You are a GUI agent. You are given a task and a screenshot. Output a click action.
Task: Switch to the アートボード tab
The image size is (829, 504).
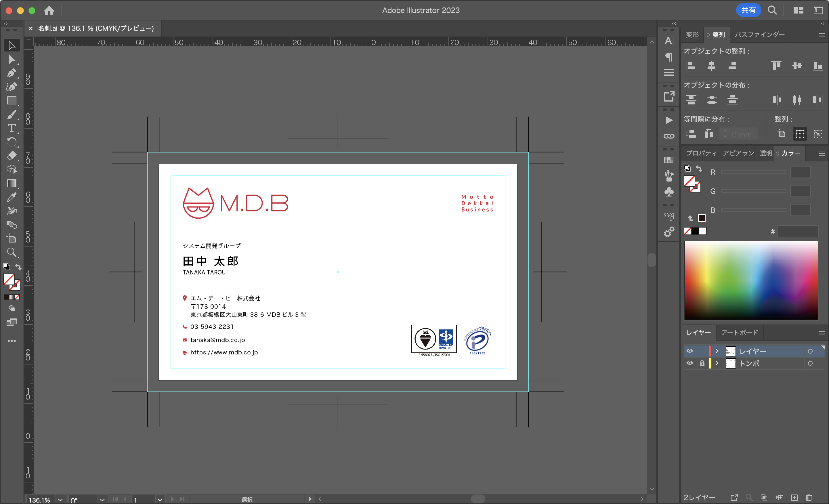click(x=740, y=333)
